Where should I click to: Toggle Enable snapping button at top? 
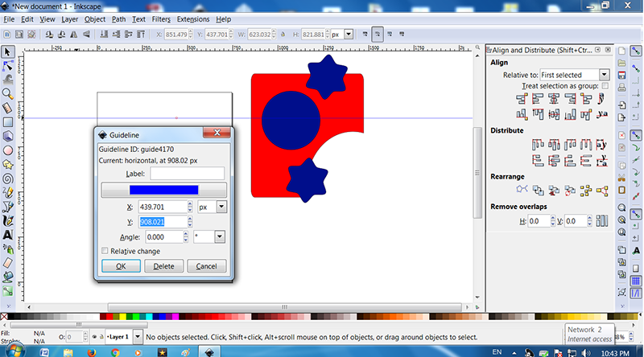[636, 51]
